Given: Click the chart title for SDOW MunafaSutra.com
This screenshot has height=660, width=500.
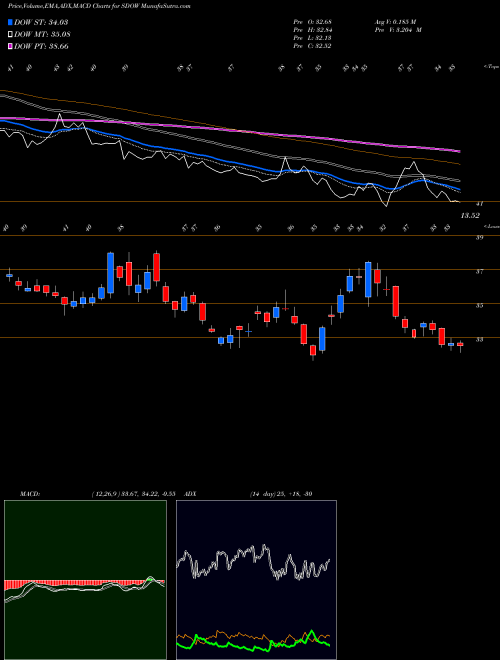Looking at the screenshot, I should point(99,7).
